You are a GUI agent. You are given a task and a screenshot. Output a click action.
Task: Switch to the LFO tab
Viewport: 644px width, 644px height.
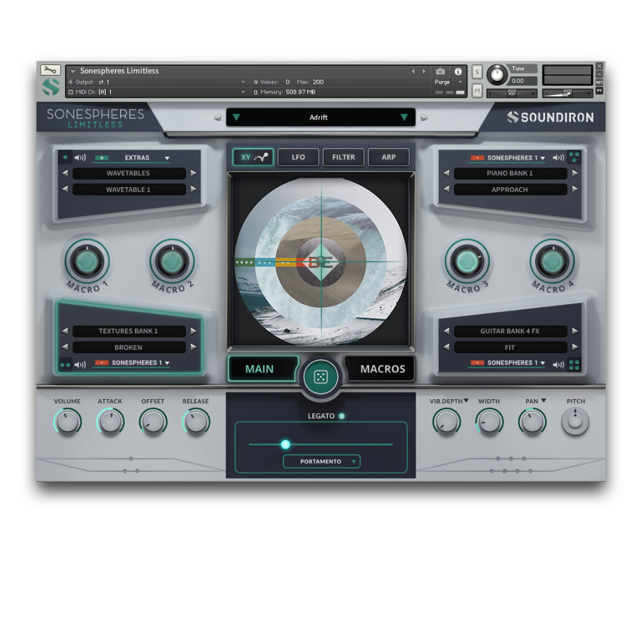pyautogui.click(x=298, y=157)
